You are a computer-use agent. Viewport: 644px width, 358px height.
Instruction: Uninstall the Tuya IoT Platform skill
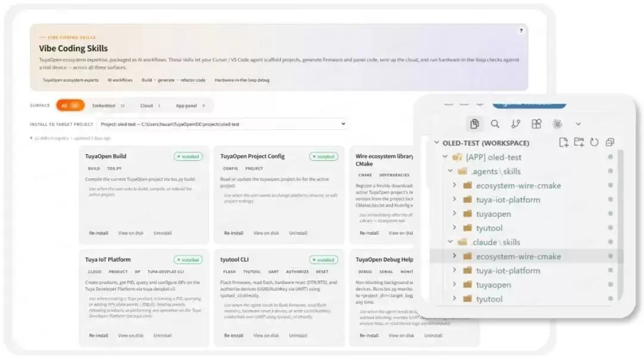click(163, 335)
